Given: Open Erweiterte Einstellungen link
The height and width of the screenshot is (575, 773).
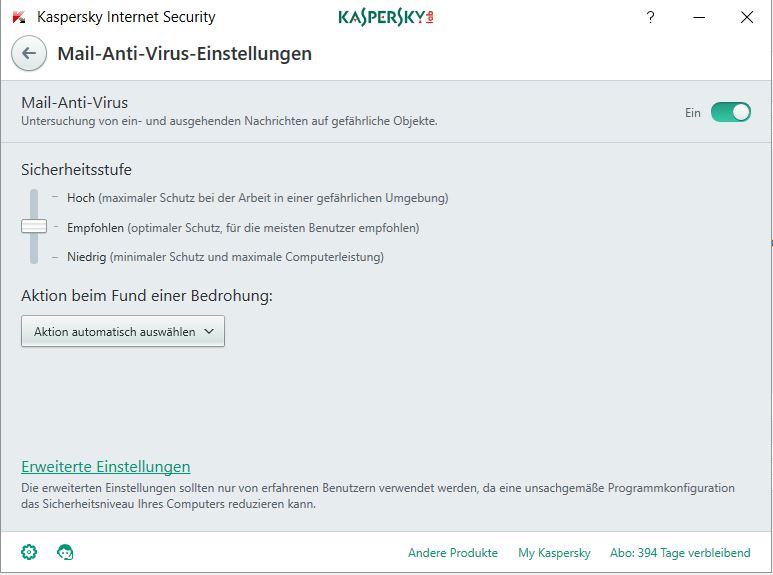Looking at the screenshot, I should [x=105, y=467].
